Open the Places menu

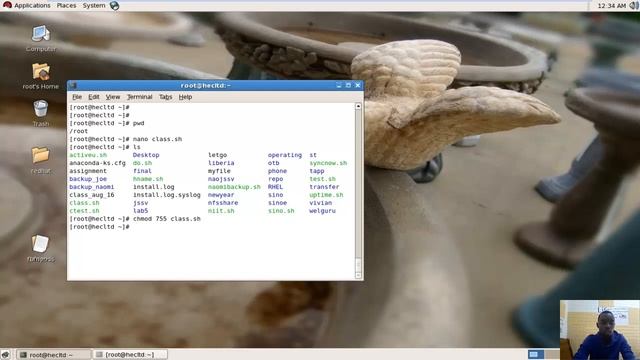coord(67,6)
